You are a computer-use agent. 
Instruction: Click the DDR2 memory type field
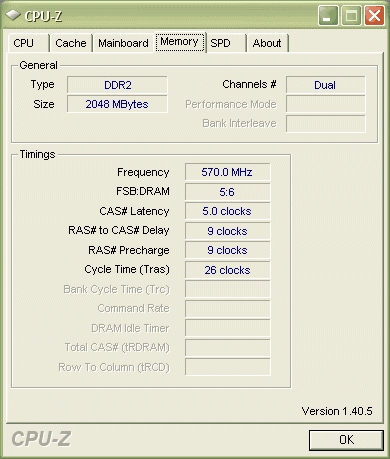pos(117,85)
